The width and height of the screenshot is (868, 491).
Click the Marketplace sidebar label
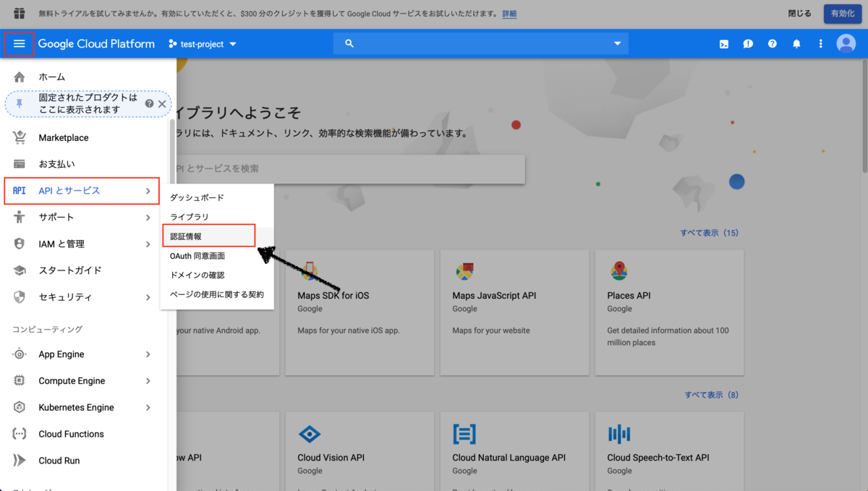64,137
